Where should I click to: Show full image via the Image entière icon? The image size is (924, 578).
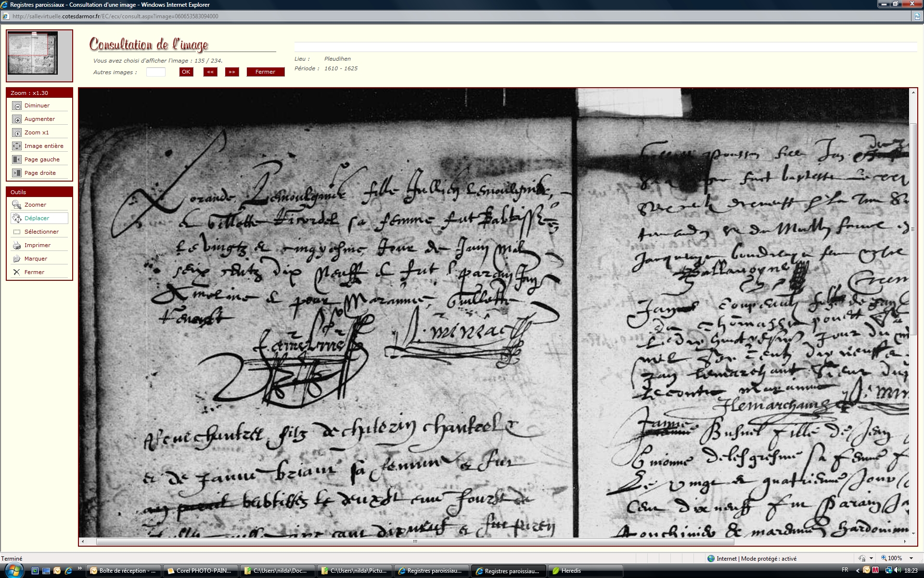click(x=17, y=146)
